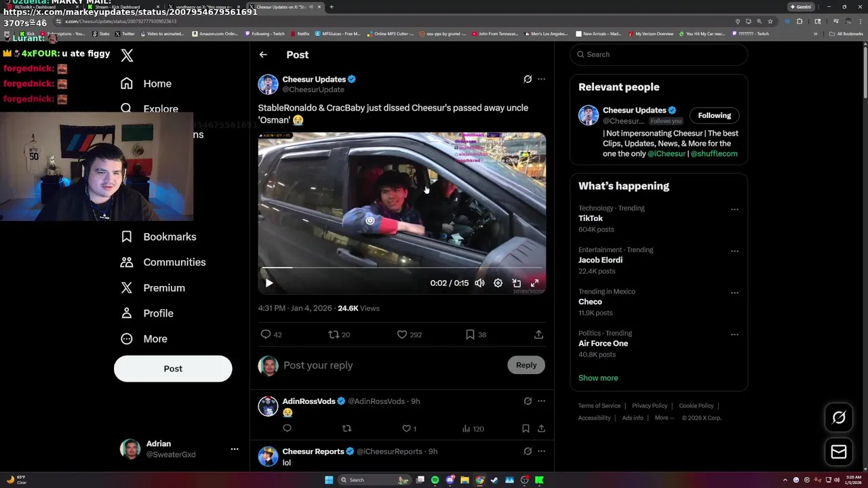This screenshot has width=868, height=488.
Task: Share the main post using the share icon
Action: (538, 334)
